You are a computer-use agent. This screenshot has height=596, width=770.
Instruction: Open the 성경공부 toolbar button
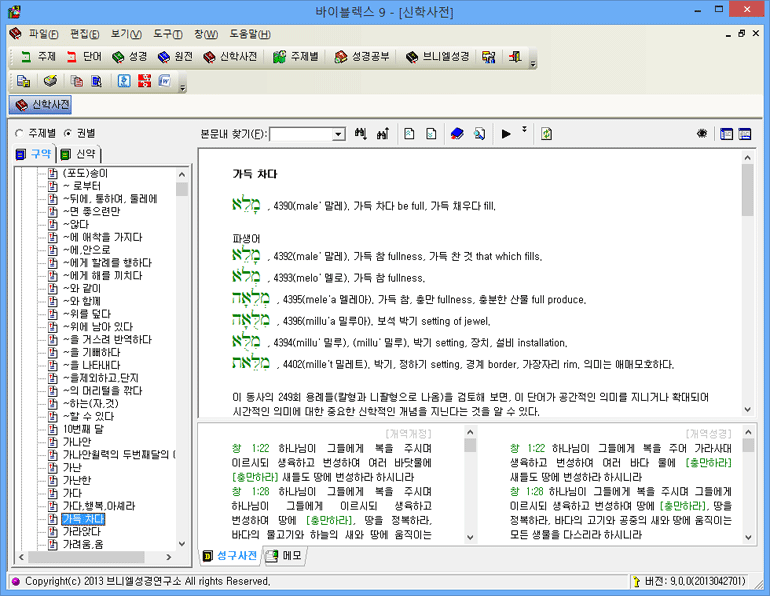(x=362, y=57)
